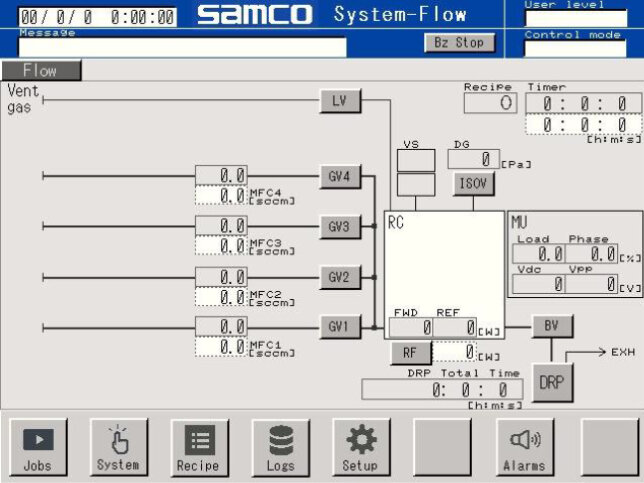The height and width of the screenshot is (483, 644).
Task: Toggle the GV4 gas valve
Action: (x=340, y=177)
